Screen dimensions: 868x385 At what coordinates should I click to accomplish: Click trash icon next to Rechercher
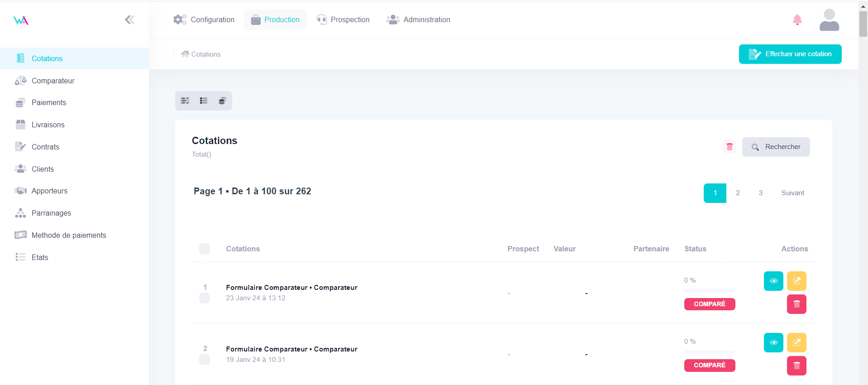(x=729, y=147)
